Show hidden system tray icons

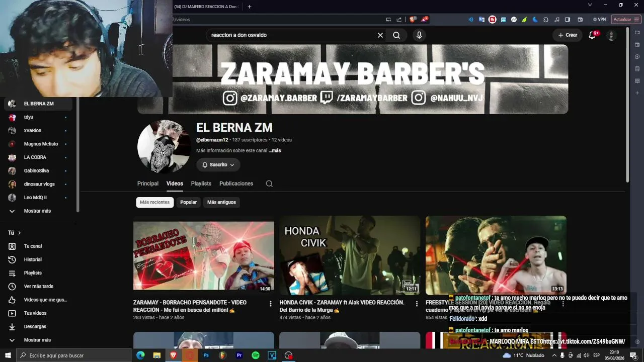tap(554, 355)
